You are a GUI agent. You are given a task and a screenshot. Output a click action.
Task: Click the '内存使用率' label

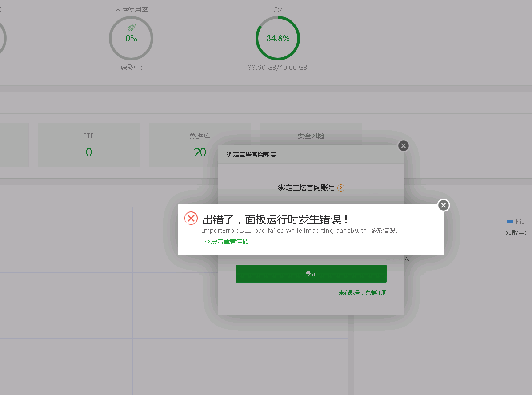point(132,9)
